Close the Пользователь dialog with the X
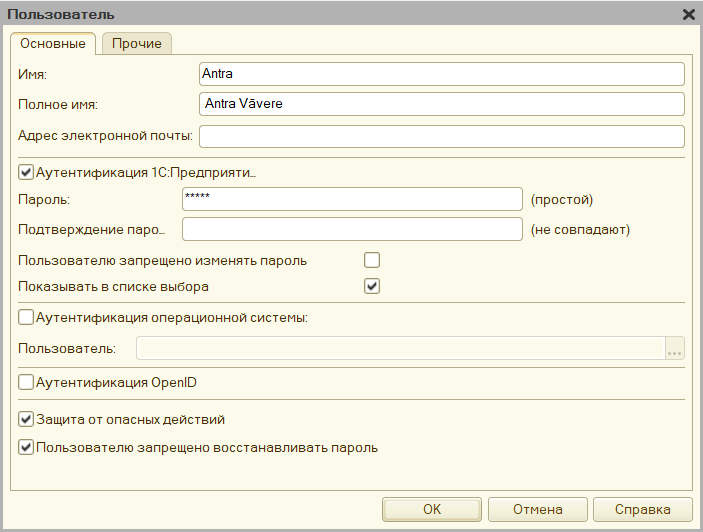The image size is (703, 532). [688, 14]
